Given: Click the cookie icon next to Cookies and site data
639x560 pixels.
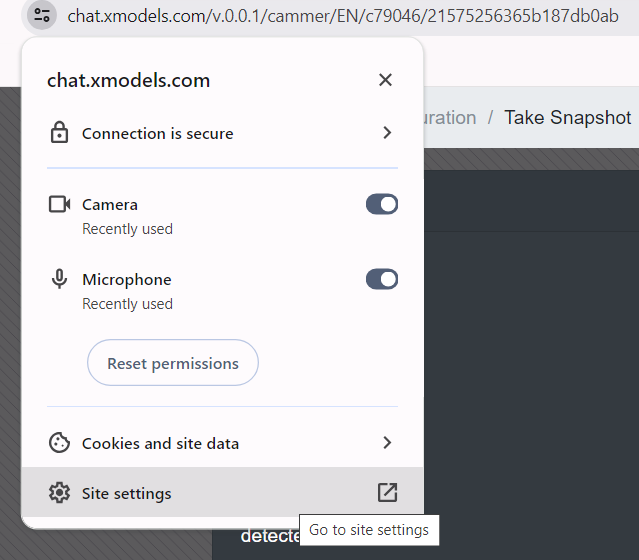Looking at the screenshot, I should [59, 443].
